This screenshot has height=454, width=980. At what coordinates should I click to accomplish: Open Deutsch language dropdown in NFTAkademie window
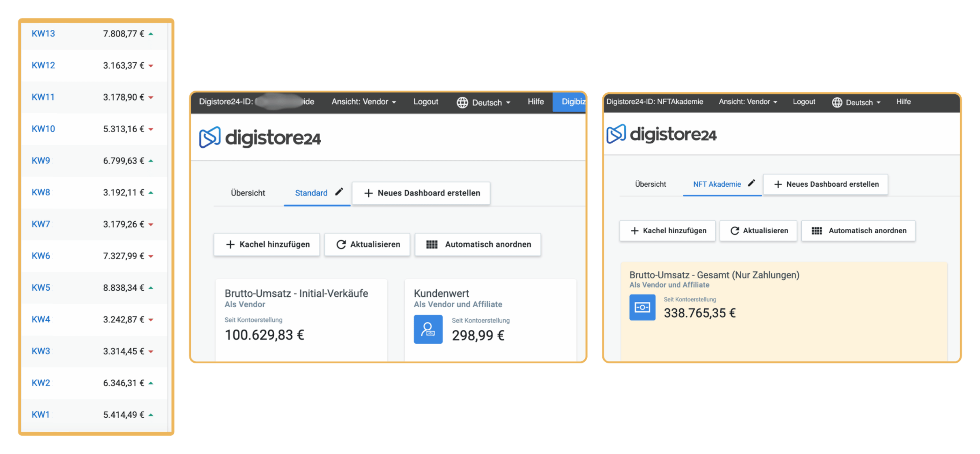tap(856, 102)
